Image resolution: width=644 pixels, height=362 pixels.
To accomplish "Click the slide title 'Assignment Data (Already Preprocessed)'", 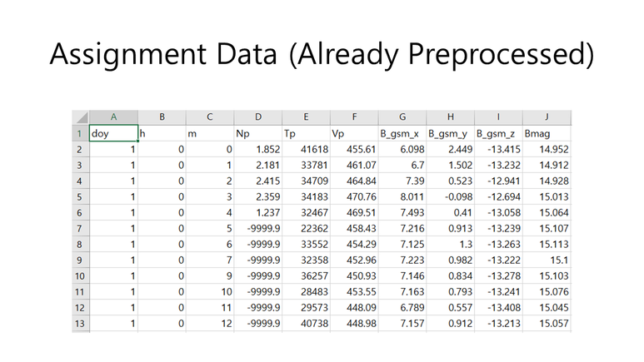I will click(322, 54).
